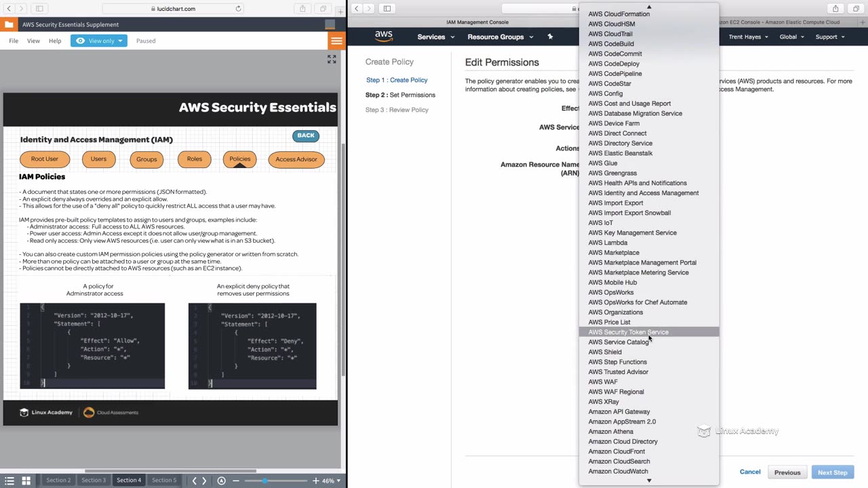This screenshot has height=488, width=868.
Task: Open the 46% zoom level dropdown
Action: [x=330, y=481]
